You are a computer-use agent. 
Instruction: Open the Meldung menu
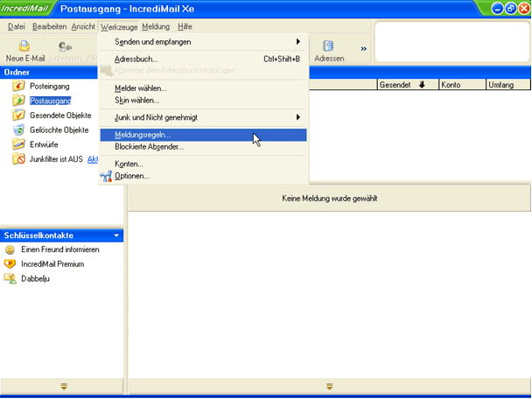pos(156,26)
